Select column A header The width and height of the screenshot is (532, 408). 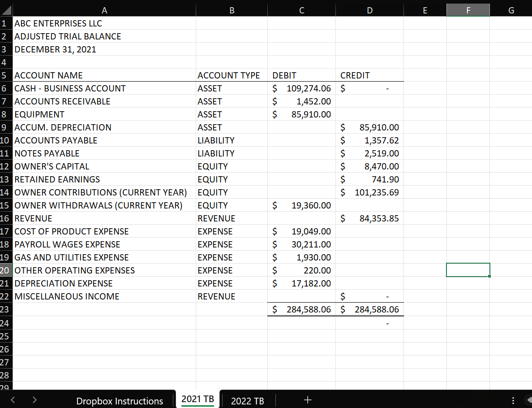(104, 10)
